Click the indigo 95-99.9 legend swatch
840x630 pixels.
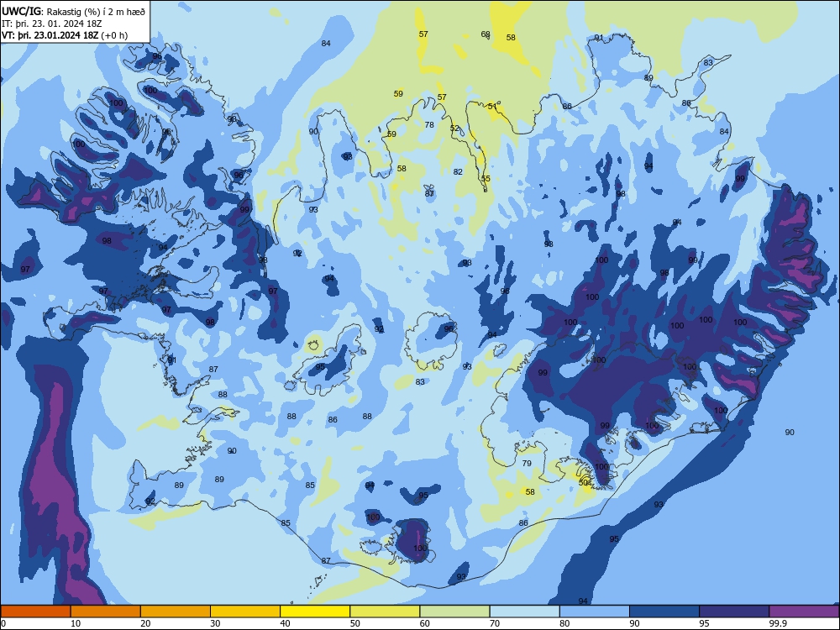734,612
